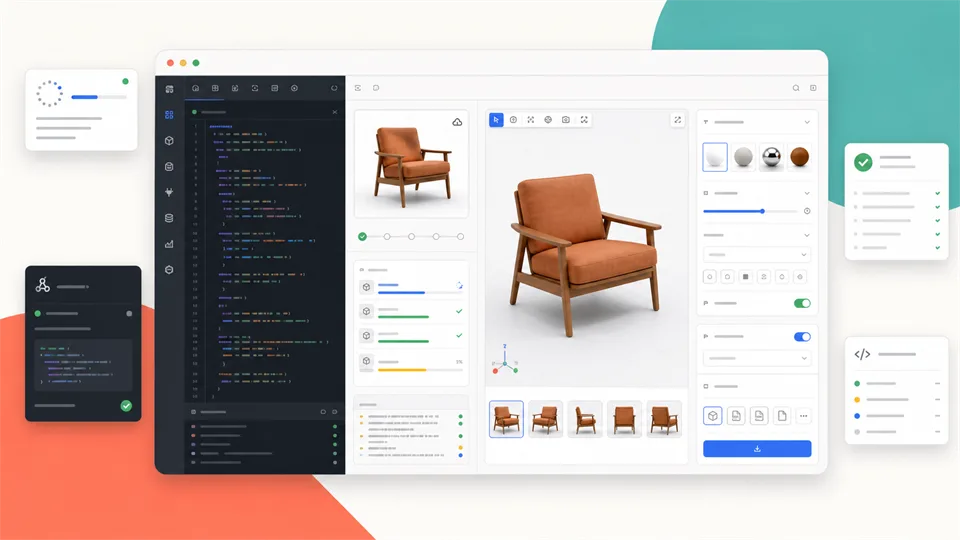Click the molecule-shaped icon on the dark floating card
Viewport: 960px width, 540px height.
(43, 285)
